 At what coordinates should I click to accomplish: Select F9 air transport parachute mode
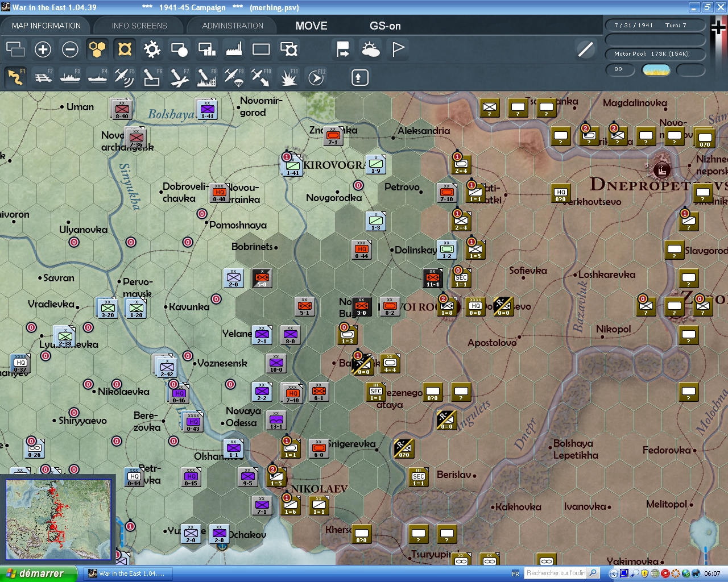click(x=234, y=77)
